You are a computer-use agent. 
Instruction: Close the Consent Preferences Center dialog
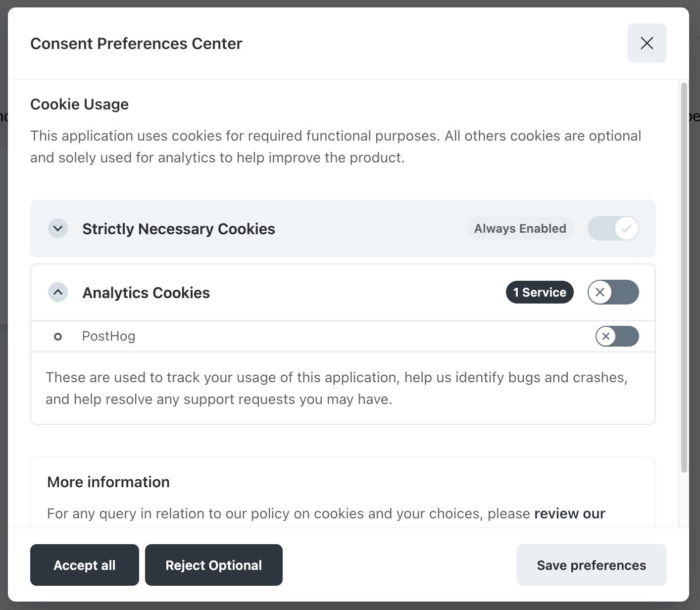tap(647, 43)
